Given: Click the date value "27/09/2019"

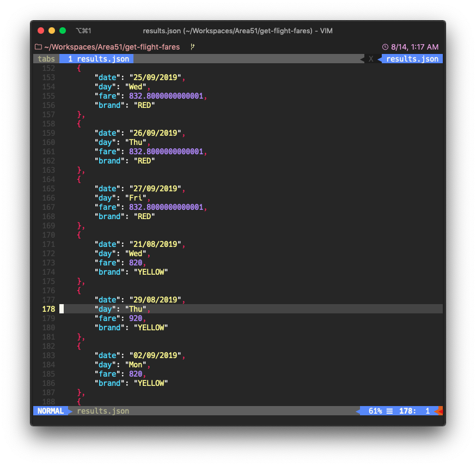Looking at the screenshot, I should [155, 189].
